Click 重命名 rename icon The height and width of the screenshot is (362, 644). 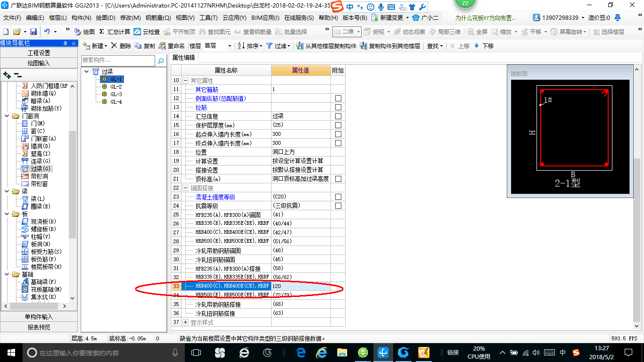point(172,46)
